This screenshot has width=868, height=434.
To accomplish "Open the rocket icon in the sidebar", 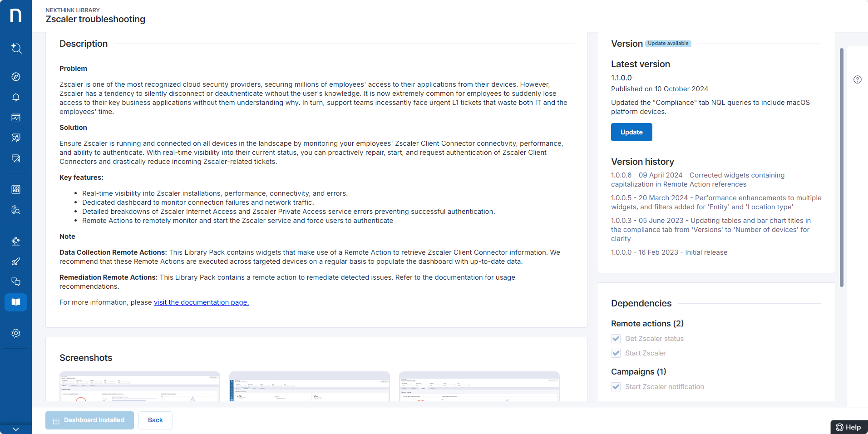I will [x=16, y=261].
